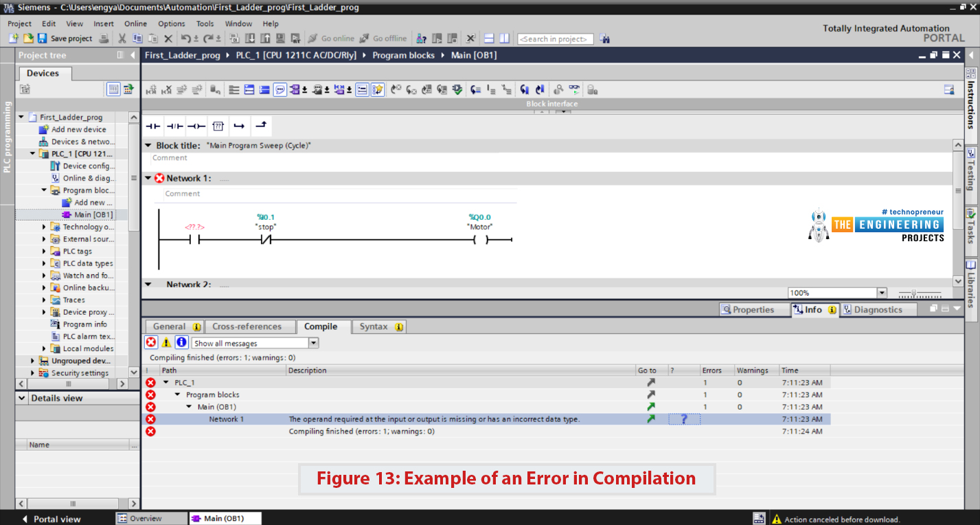Expand Ungrouped devices tree node
Viewport: 980px width, 525px height.
pyautogui.click(x=32, y=361)
